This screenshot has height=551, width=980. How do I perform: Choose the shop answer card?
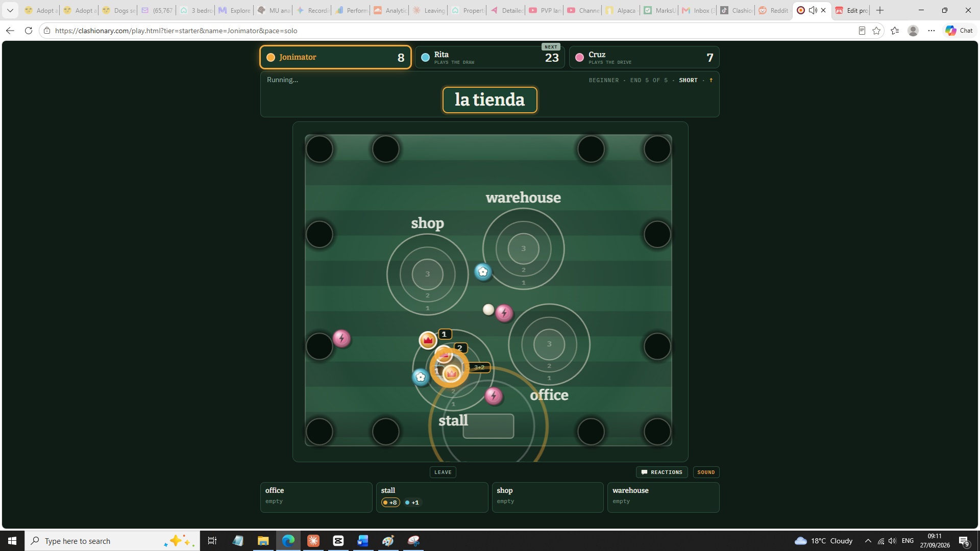click(547, 497)
